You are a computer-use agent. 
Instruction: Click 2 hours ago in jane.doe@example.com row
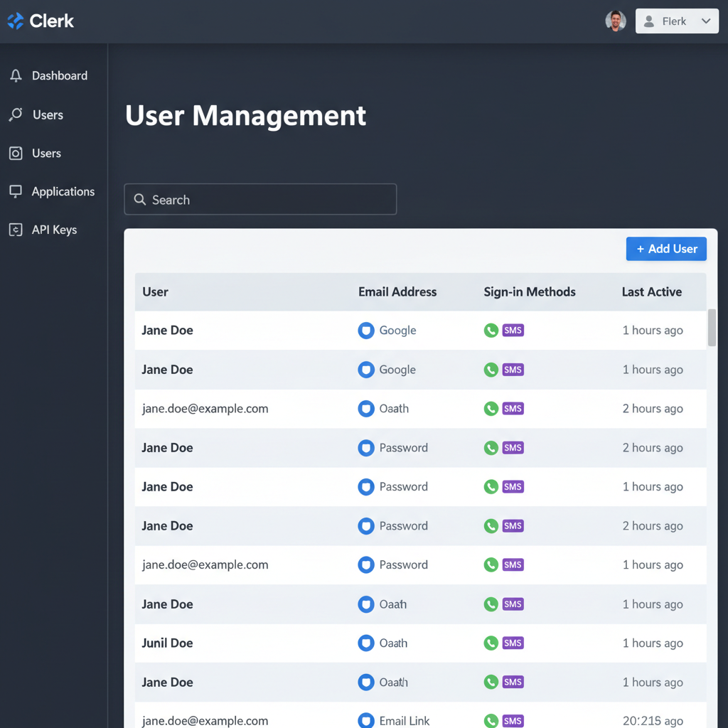653,409
